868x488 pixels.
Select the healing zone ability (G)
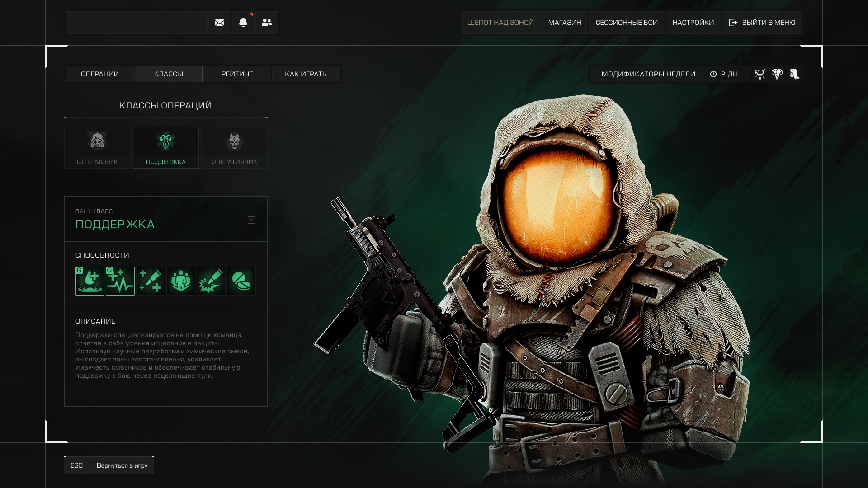[x=90, y=281]
